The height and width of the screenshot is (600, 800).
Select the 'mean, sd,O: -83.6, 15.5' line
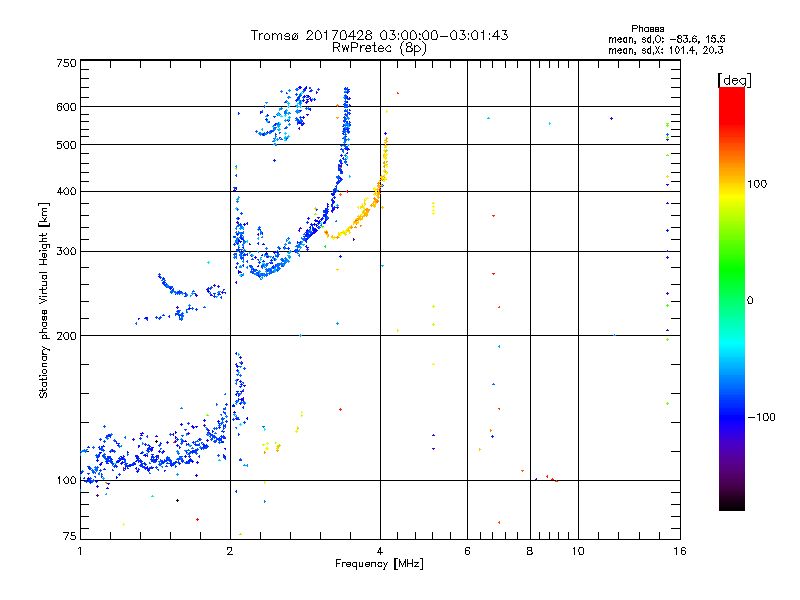pos(666,39)
